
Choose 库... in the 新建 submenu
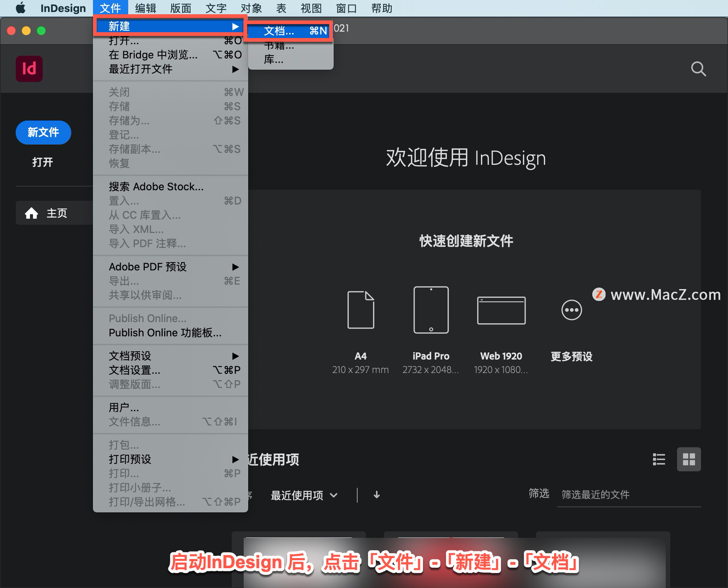tap(291, 59)
